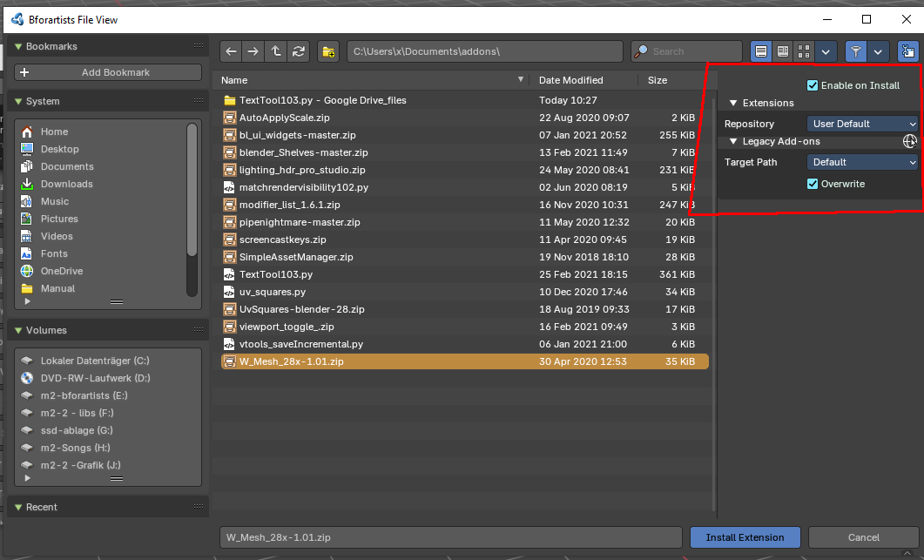Sort files by Date Modified column
The width and height of the screenshot is (924, 560).
coord(583,80)
